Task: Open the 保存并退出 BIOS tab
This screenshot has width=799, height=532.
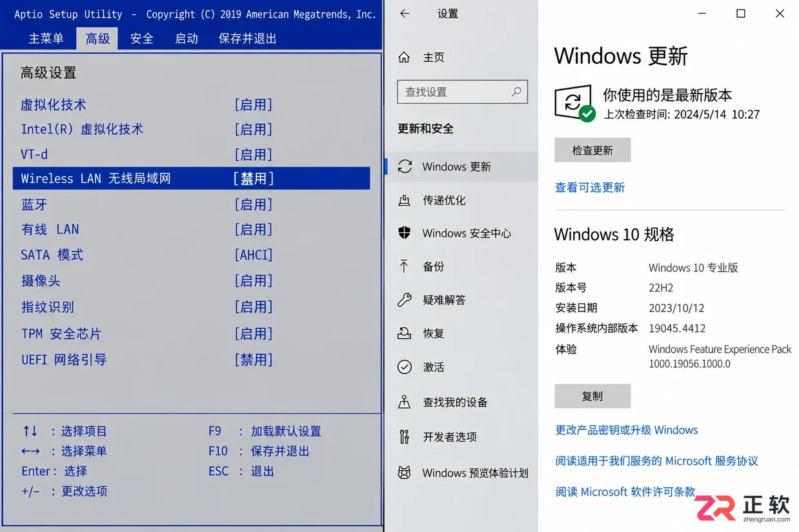Action: [248, 39]
